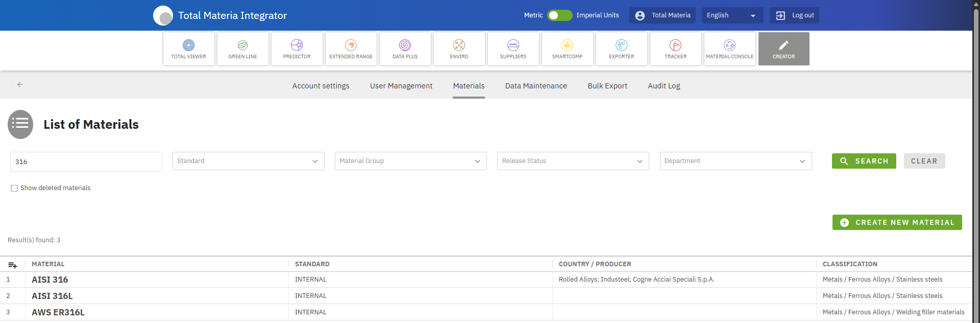Screen dimensions: 980x323
Task: Open the Material Console module
Action: (729, 49)
